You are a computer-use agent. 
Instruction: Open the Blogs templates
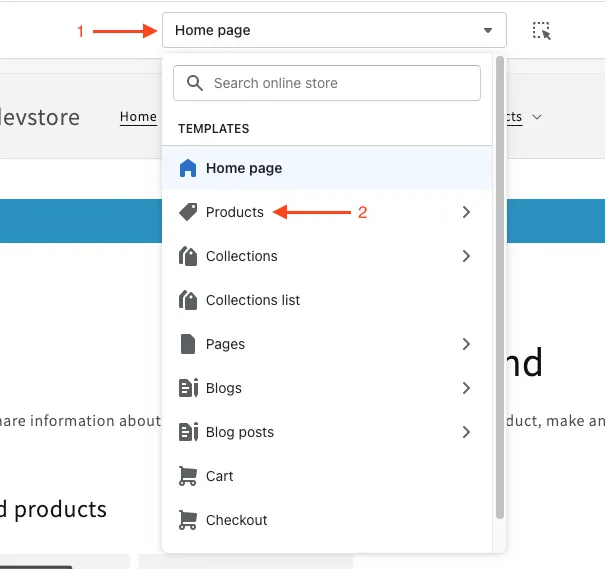[x=327, y=388]
